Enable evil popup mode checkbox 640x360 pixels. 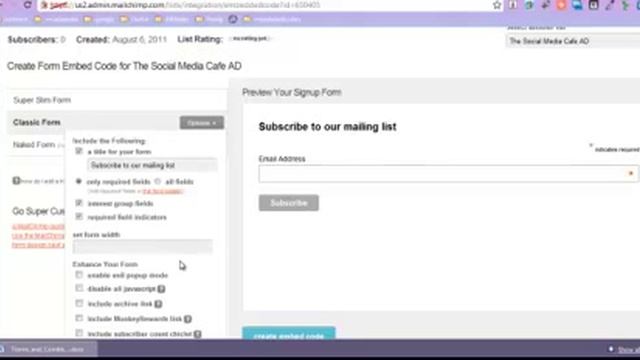coord(79,275)
